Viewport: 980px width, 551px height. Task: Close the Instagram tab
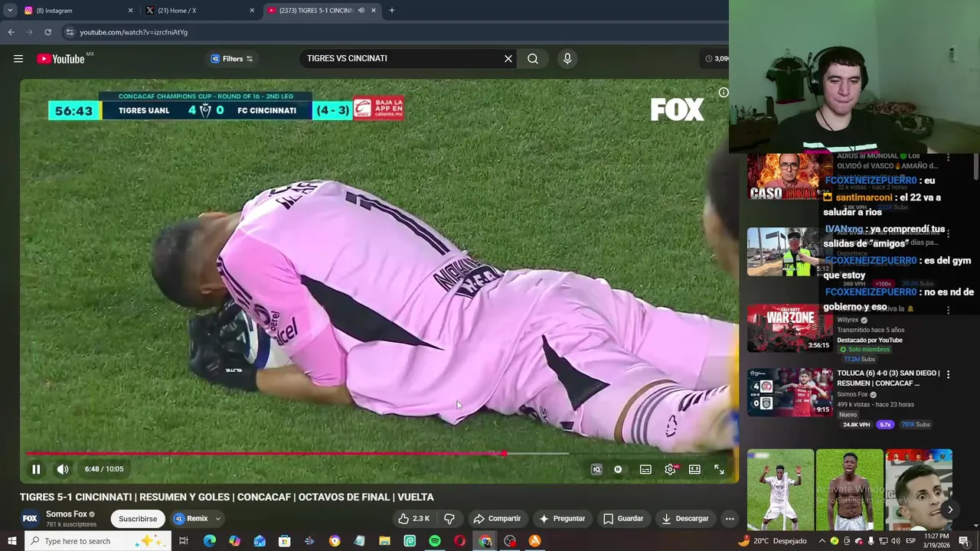130,11
